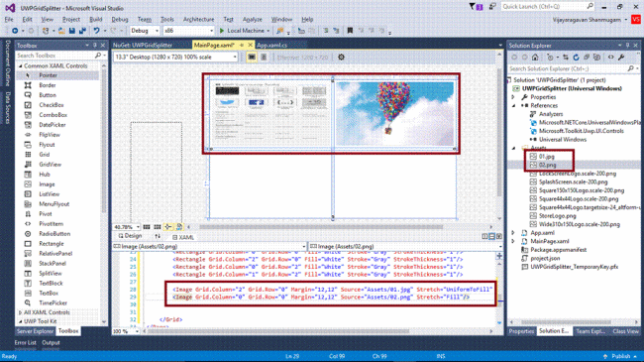This screenshot has width=644, height=362.
Task: Toggle snap to gridlines in designer
Action: tap(158, 227)
